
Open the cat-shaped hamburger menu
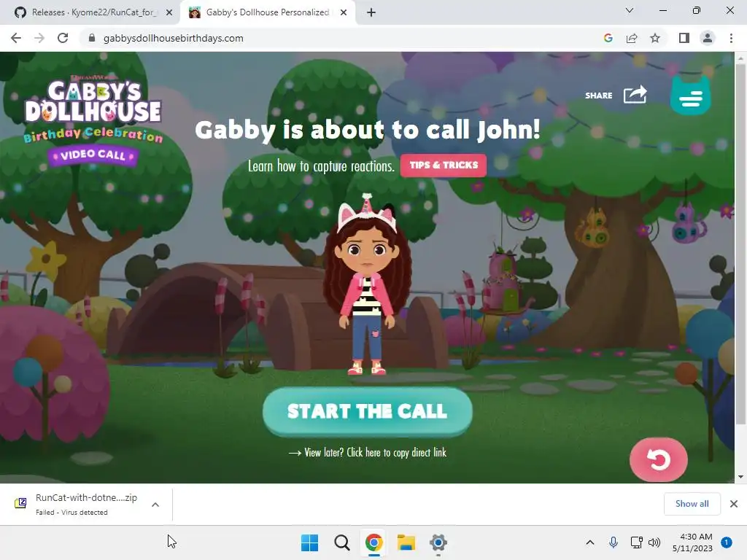(690, 96)
